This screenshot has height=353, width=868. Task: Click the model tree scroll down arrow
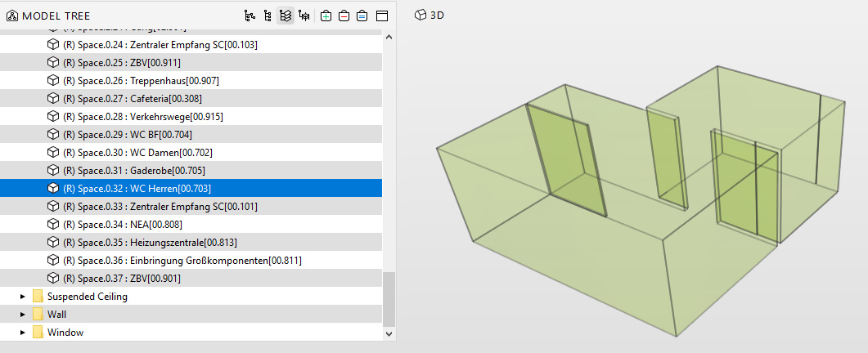coord(389,333)
